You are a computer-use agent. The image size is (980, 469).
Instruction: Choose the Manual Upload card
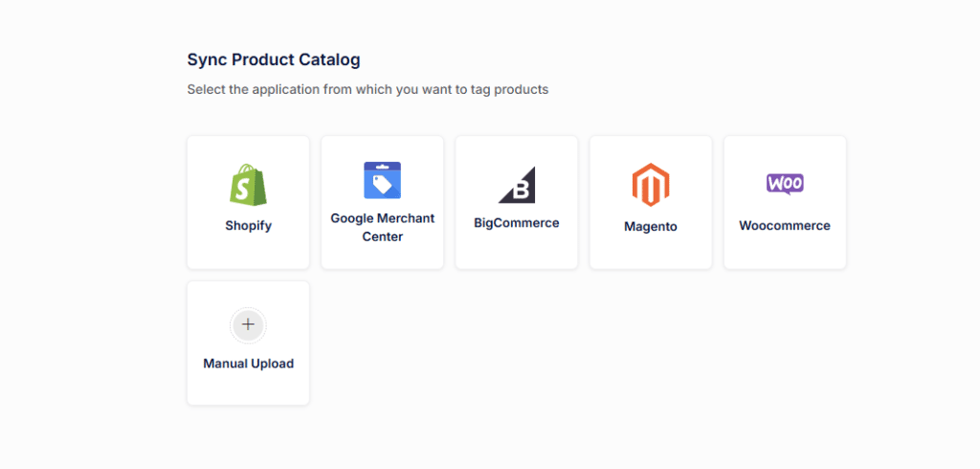pyautogui.click(x=248, y=388)
